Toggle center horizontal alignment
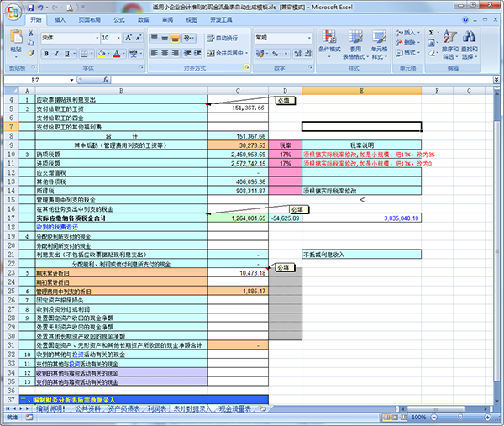This screenshot has height=426, width=504. [x=165, y=53]
